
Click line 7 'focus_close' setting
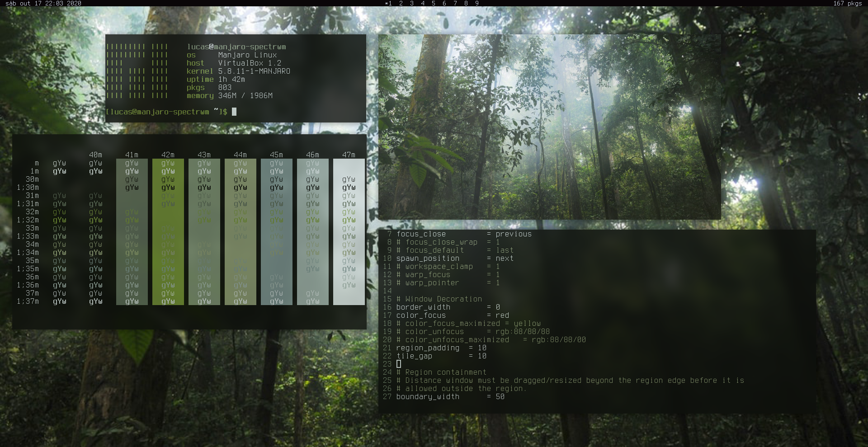(421, 234)
